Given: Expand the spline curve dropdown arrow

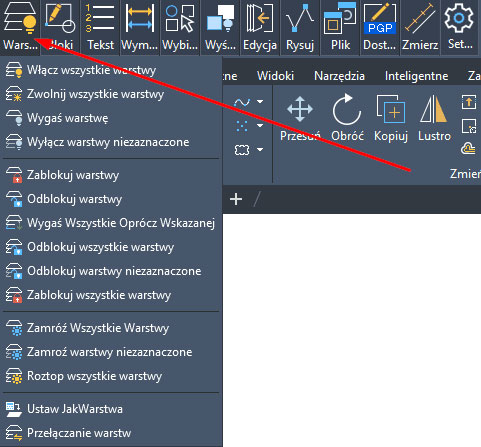Looking at the screenshot, I should tap(260, 102).
